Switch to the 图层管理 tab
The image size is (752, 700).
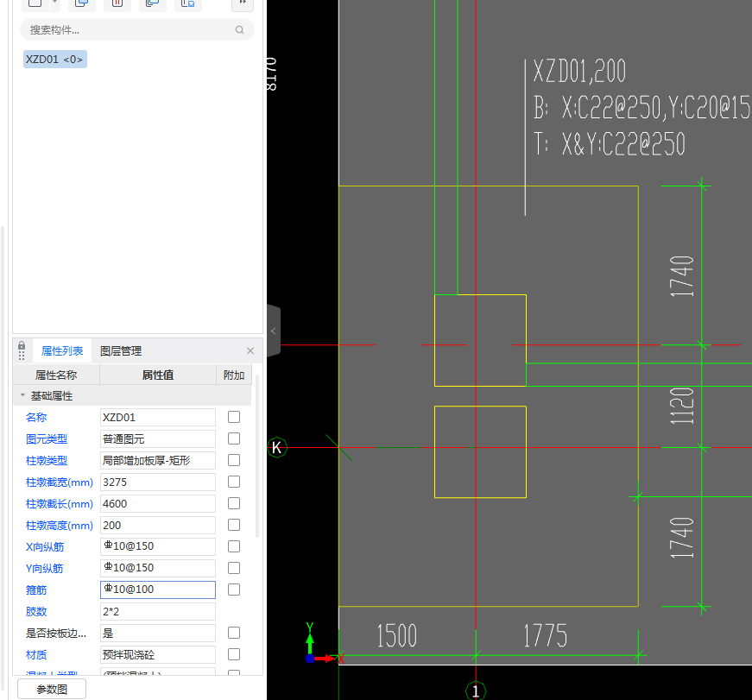pyautogui.click(x=121, y=351)
